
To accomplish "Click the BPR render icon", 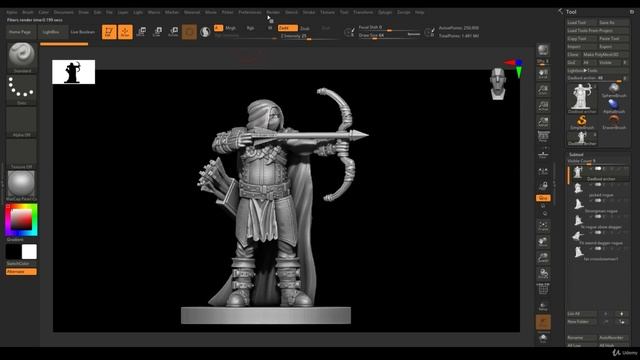I will coord(543,51).
